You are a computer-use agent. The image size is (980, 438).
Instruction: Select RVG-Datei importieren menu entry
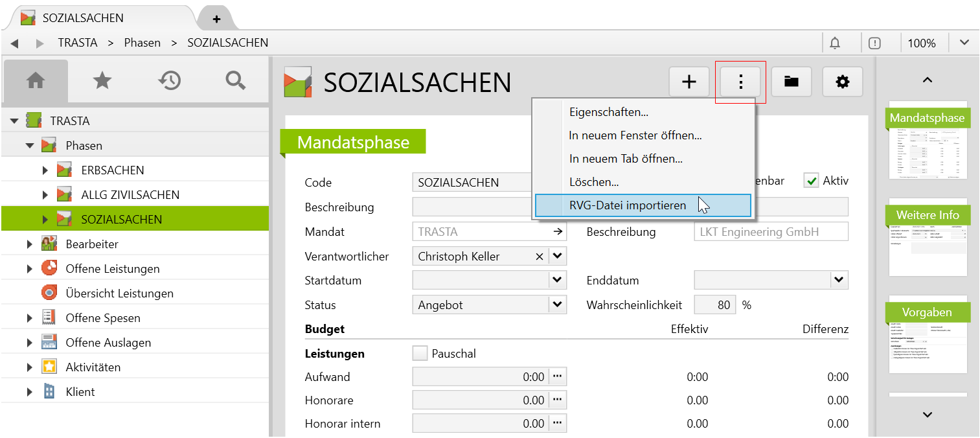click(627, 205)
